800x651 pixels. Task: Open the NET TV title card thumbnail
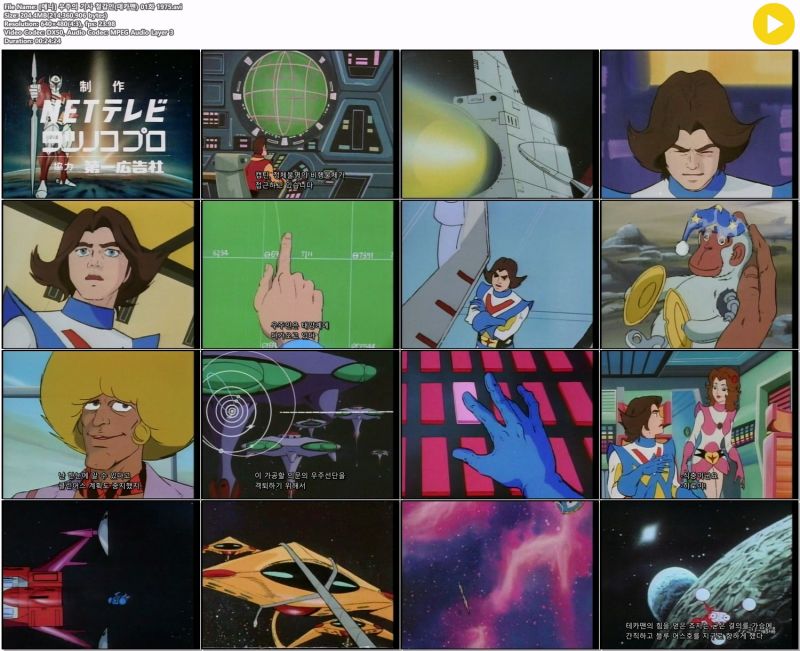click(x=100, y=124)
